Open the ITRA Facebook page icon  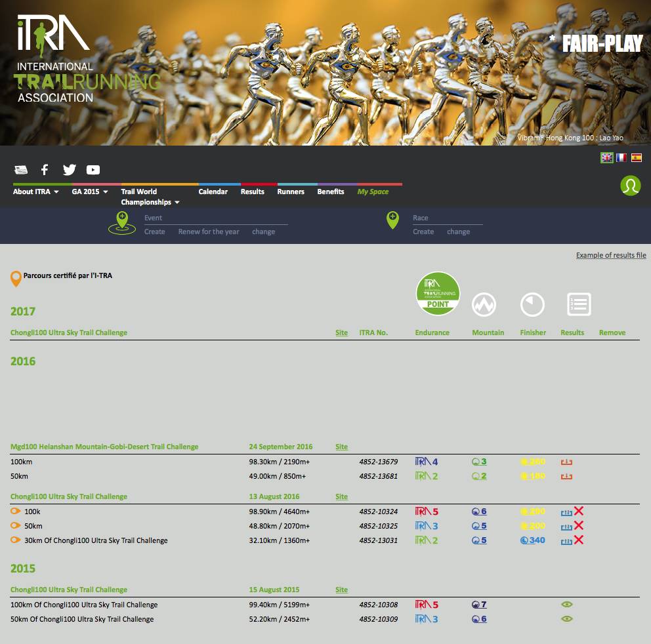click(x=45, y=170)
